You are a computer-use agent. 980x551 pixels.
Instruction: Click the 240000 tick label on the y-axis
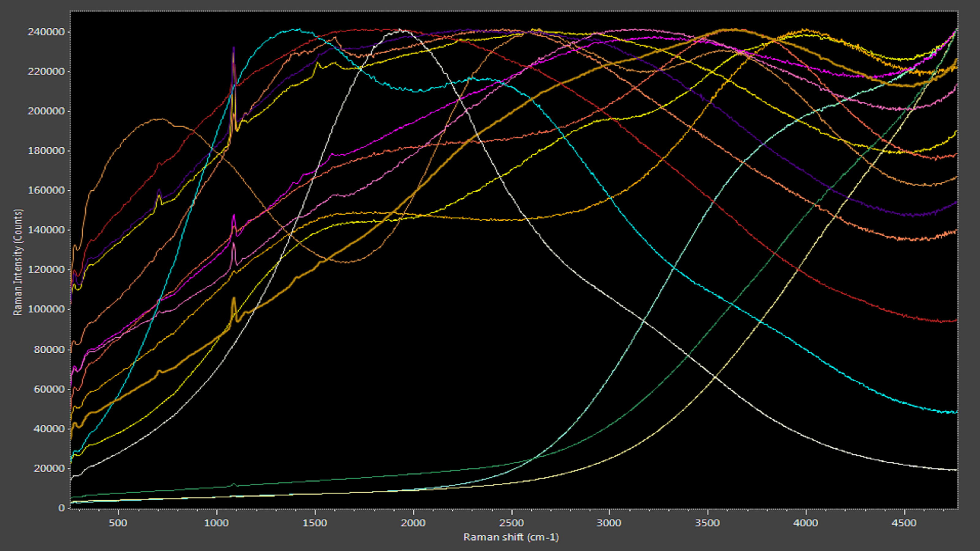click(46, 32)
